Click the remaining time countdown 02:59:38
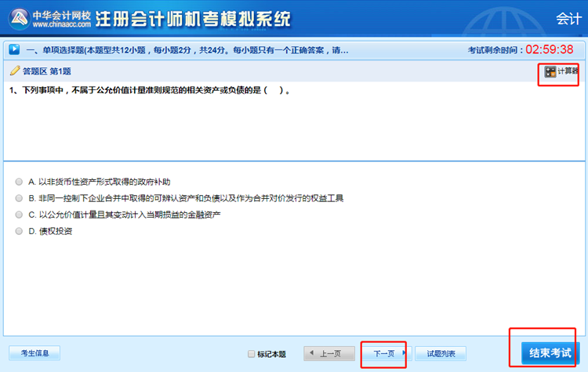The image size is (588, 372). [549, 49]
